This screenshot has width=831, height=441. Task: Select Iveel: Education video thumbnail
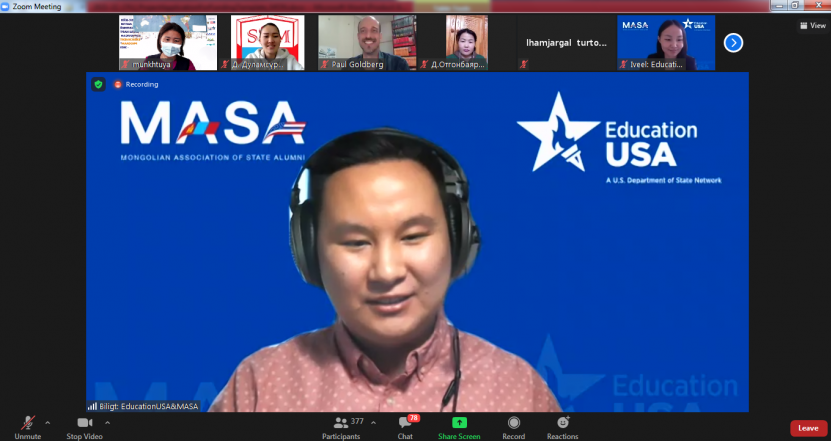(666, 43)
